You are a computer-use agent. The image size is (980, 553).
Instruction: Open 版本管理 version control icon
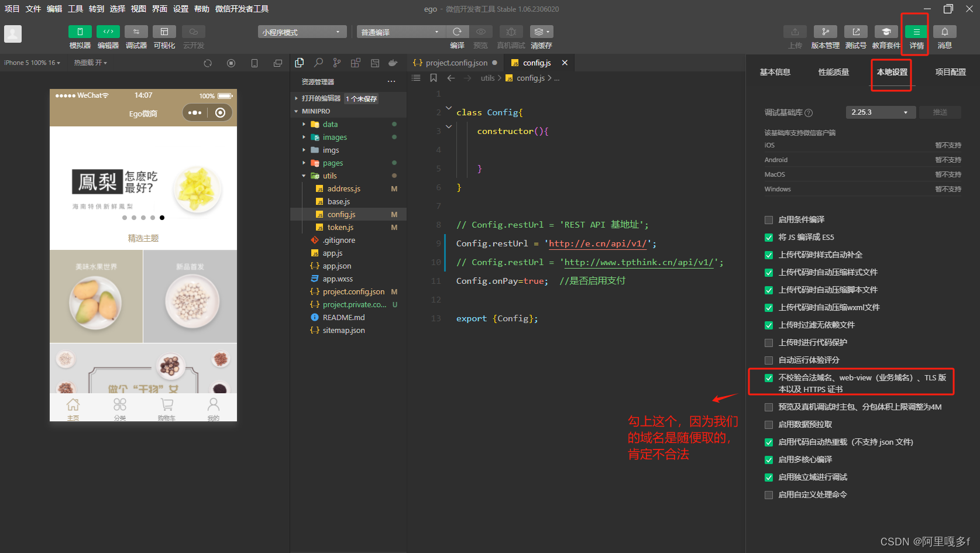[825, 32]
